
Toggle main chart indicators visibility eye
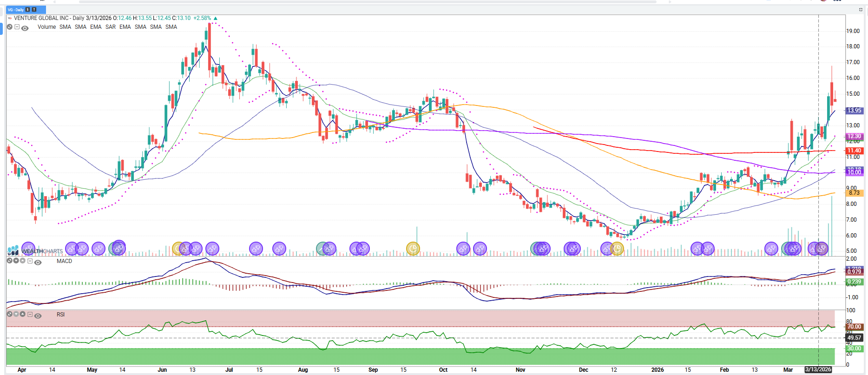coord(25,28)
